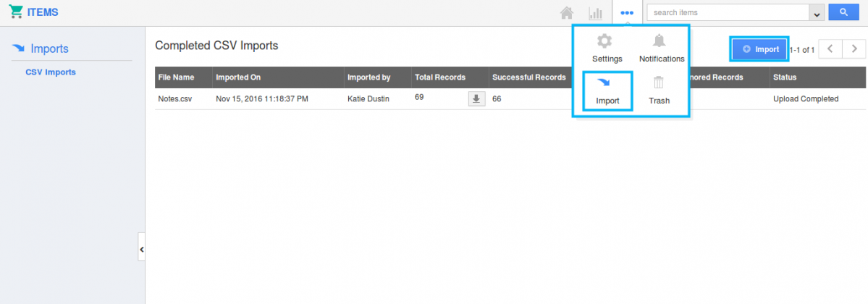The image size is (868, 304).
Task: Select Import arrow in popup menu
Action: pyautogui.click(x=607, y=90)
